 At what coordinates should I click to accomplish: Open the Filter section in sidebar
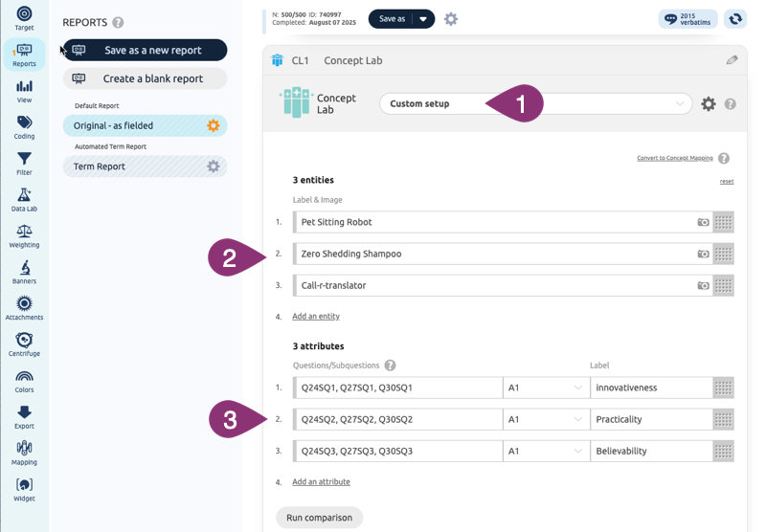pos(24,163)
